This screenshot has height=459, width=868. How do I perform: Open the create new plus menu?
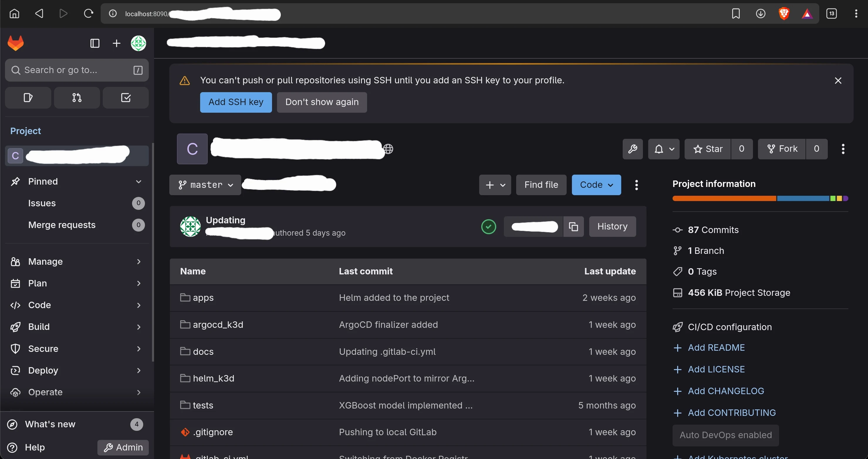point(116,43)
